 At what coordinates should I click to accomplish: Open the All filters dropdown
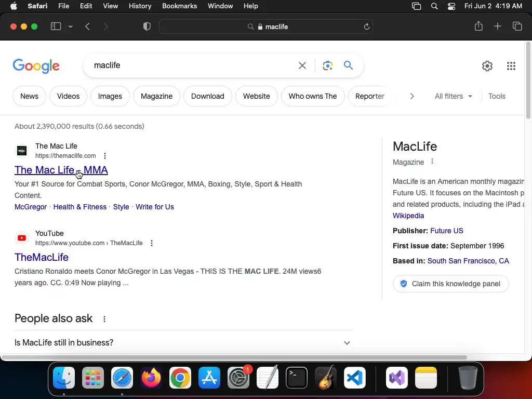click(453, 96)
